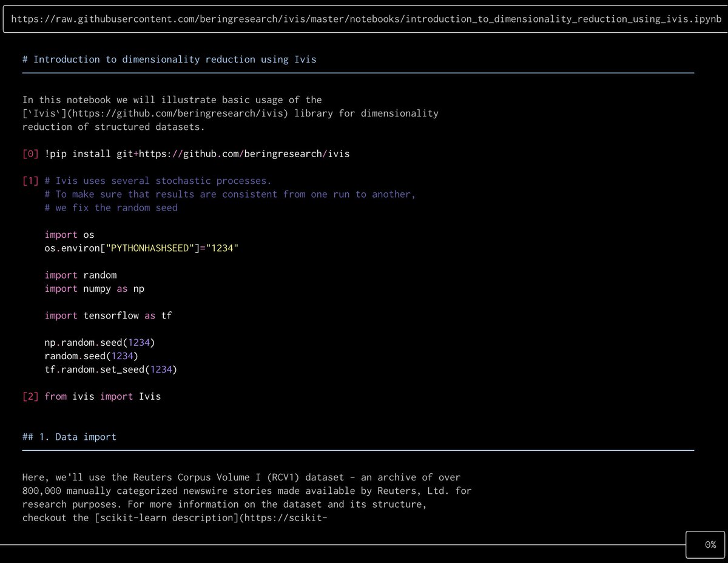Click the '800,000 manually categorized newswire stories' line

[x=247, y=491]
